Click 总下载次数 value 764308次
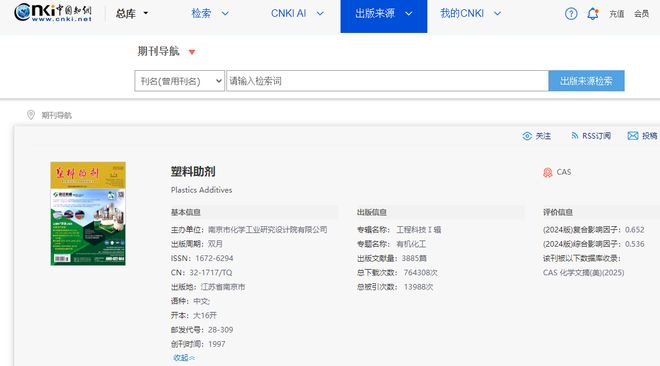Viewport: 660px width, 366px height. click(x=420, y=273)
